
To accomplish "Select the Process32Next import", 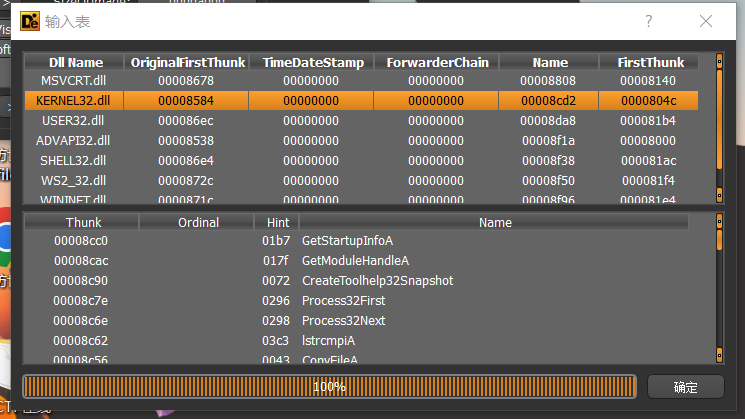I will point(356,321).
